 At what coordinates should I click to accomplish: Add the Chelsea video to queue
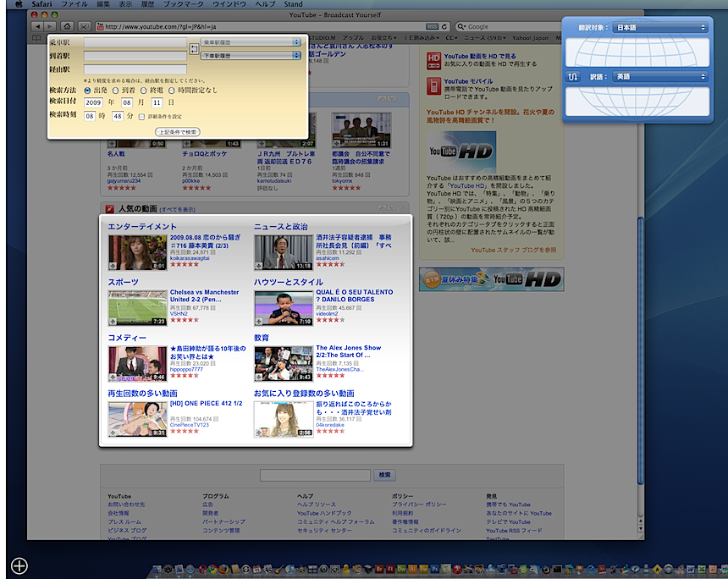click(x=113, y=322)
